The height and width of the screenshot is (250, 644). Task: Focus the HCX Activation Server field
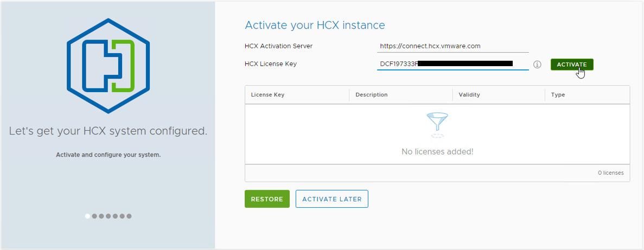pyautogui.click(x=452, y=47)
